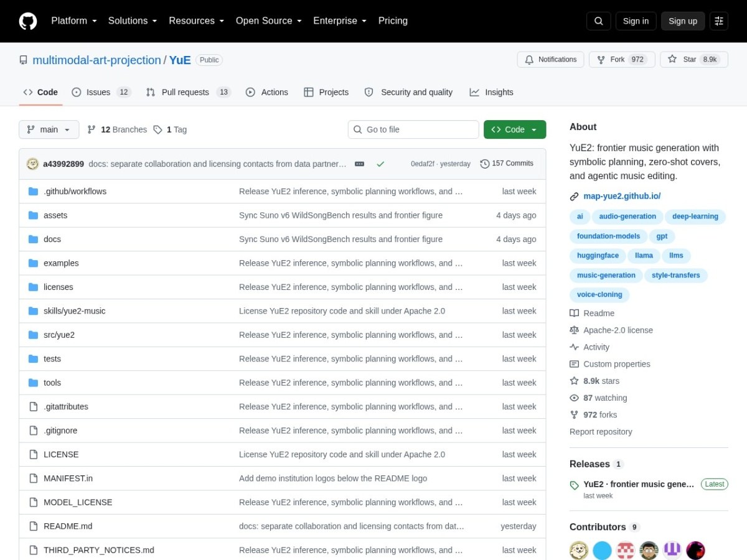Click the solid blue contributor avatar
The height and width of the screenshot is (560, 747).
602,551
